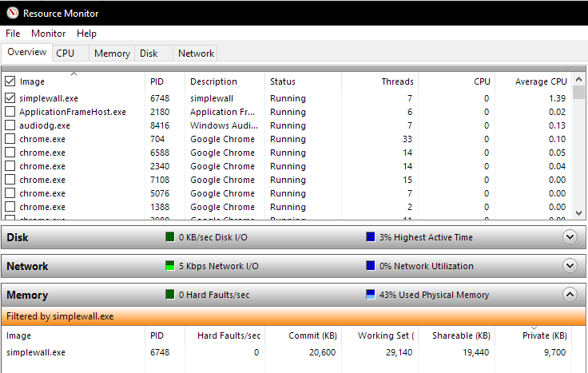
Task: Click the blue Network Utilization indicator square
Action: [371, 266]
